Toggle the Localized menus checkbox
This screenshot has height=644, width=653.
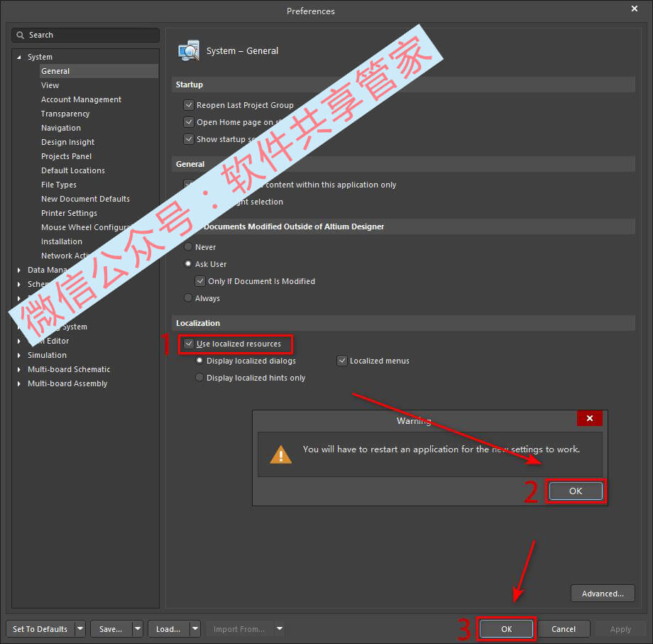(342, 361)
